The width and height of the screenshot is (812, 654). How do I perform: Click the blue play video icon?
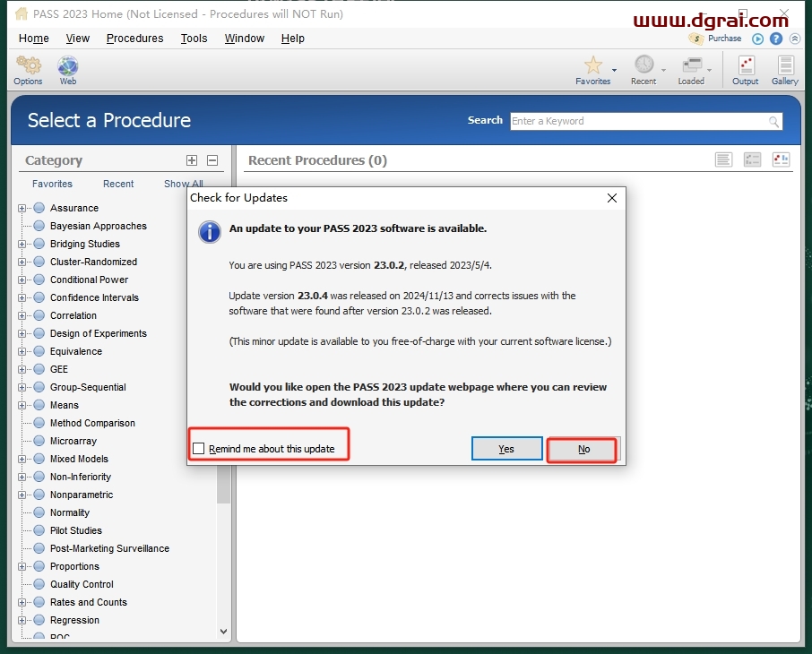click(757, 39)
